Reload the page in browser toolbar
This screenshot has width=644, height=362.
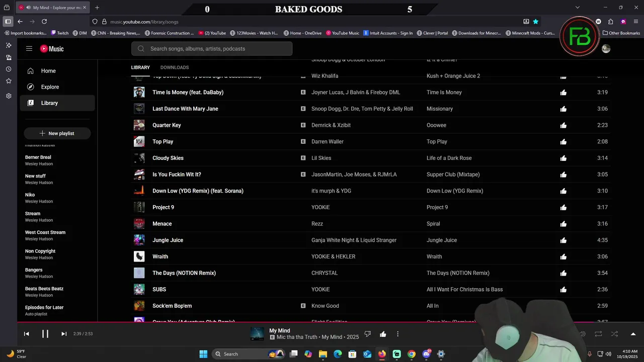tap(44, 22)
